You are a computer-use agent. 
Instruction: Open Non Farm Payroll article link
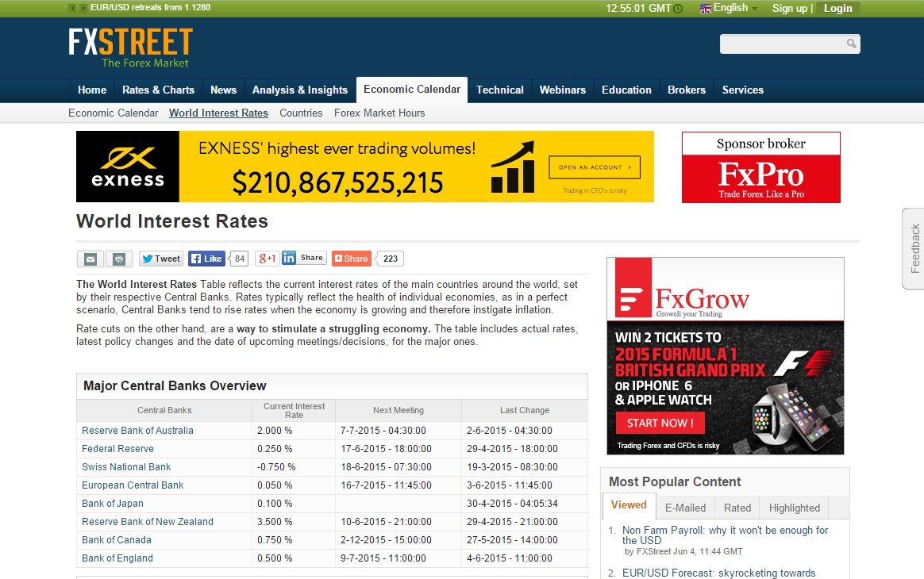(x=725, y=535)
